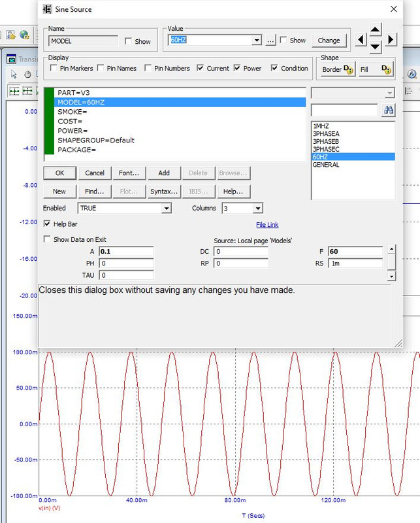This screenshot has width=420, height=523.
Task: Click the up arrow of parameter scrollbar
Action: (392, 249)
